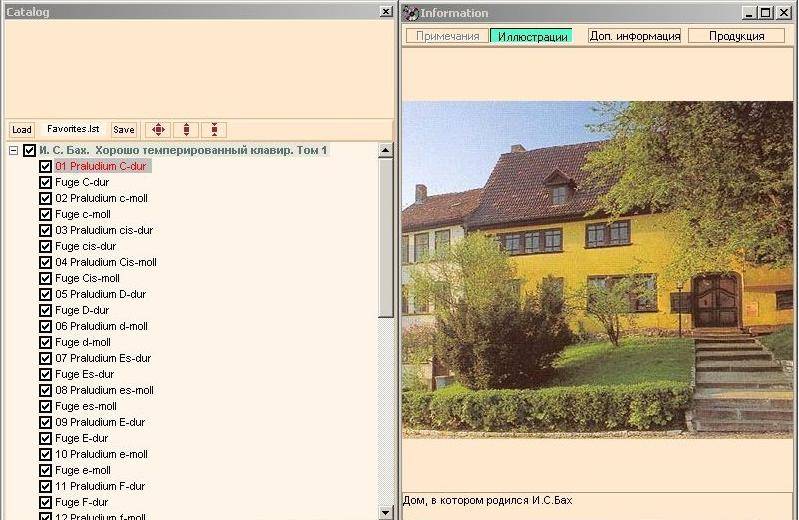Viewport: 799px width, 520px height.
Task: Toggle checkbox for Fuge Es-dur
Action: (x=45, y=374)
